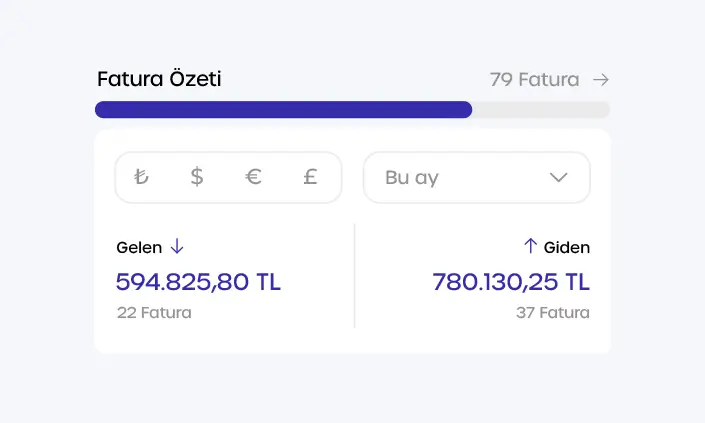Click the right arrow next to 79 Fatura
The width and height of the screenshot is (705, 423).
(600, 79)
